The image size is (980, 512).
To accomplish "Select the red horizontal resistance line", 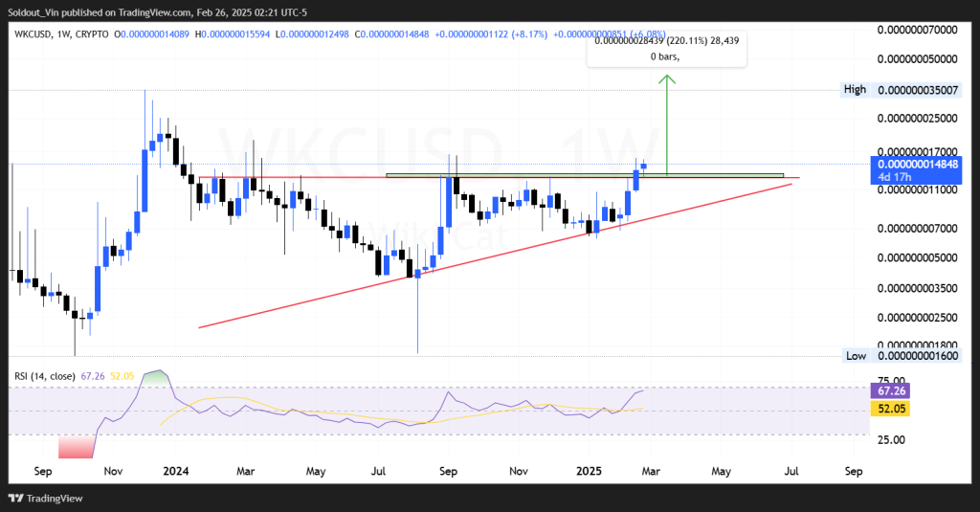I will tap(287, 177).
